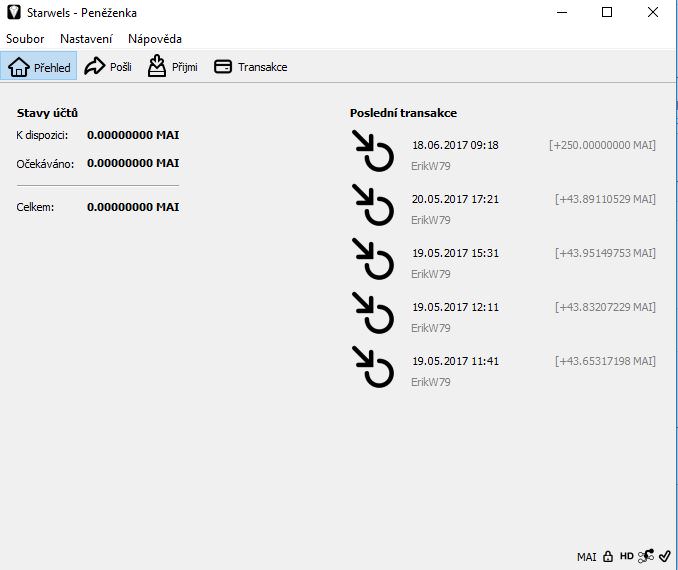This screenshot has height=570, width=678.
Task: Minimize the Starwels wallet window
Action: [562, 12]
